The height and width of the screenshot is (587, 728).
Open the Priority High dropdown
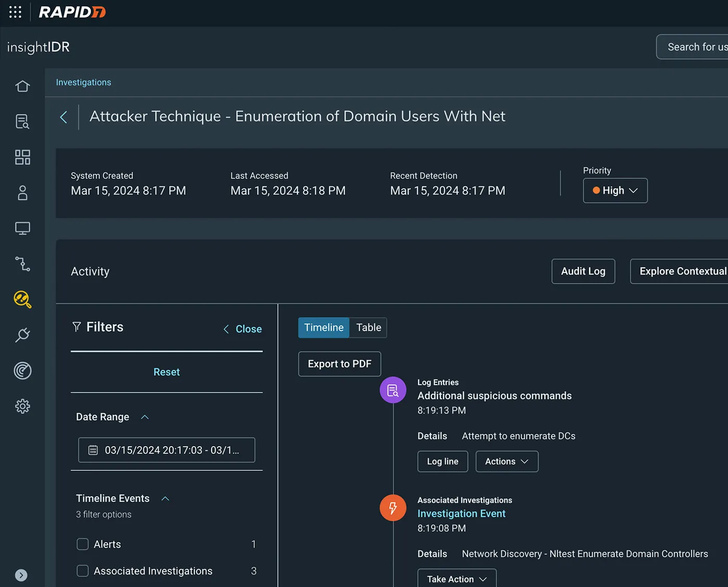click(615, 190)
